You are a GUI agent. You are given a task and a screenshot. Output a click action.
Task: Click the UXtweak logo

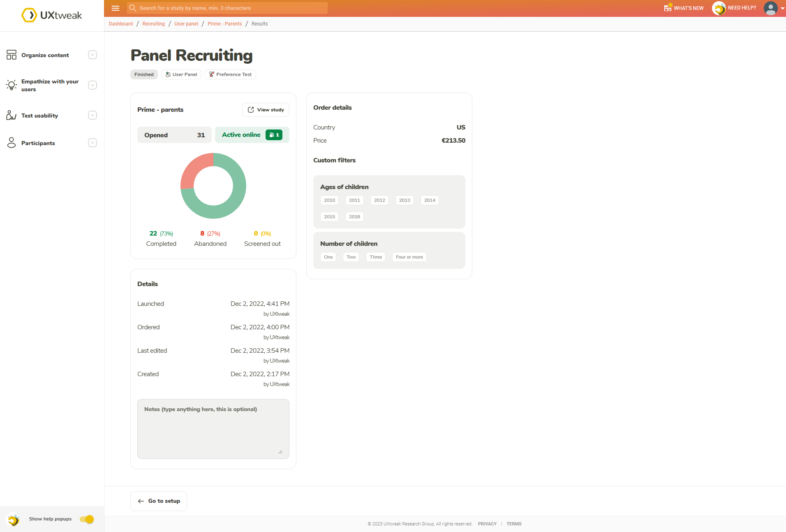pyautogui.click(x=52, y=15)
